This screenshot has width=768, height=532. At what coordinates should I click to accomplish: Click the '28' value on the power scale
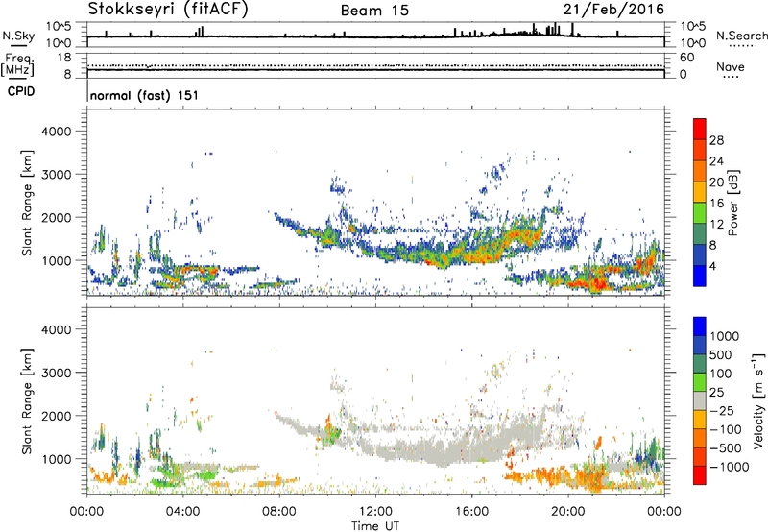pyautogui.click(x=716, y=140)
